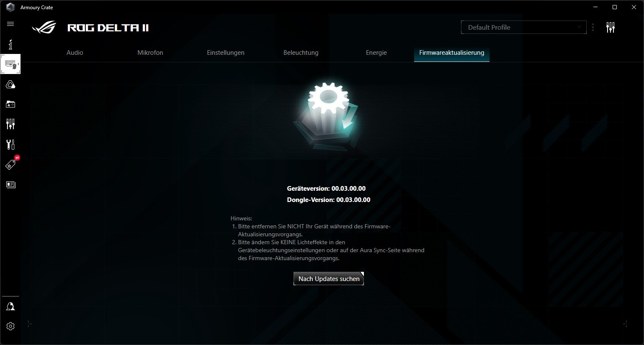This screenshot has width=644, height=345.
Task: Open the user account icon in sidebar
Action: click(x=10, y=307)
